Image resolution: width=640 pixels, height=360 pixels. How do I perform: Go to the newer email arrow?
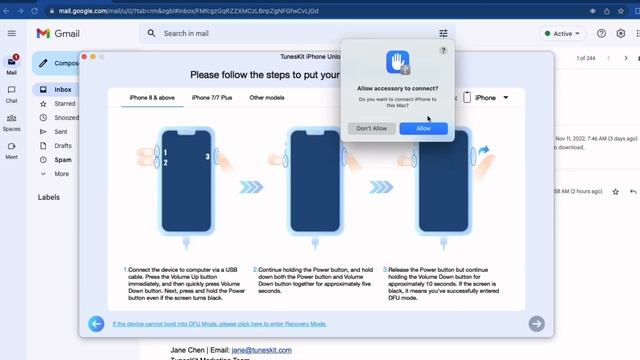point(609,58)
